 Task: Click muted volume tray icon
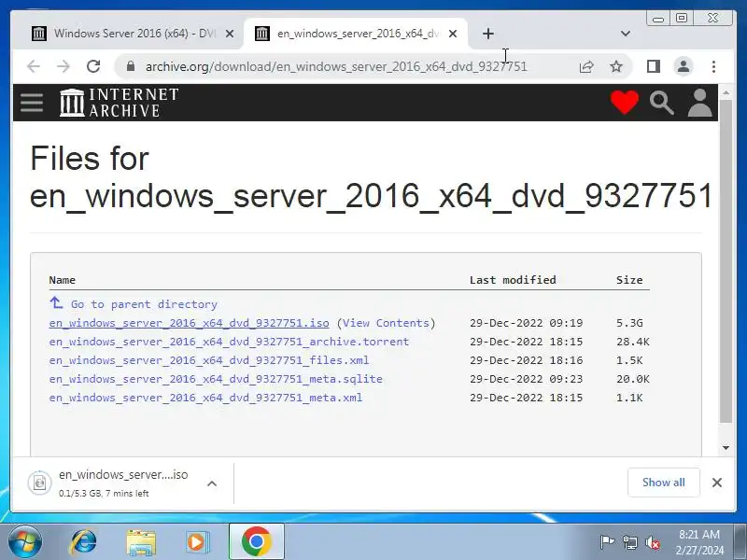(653, 542)
